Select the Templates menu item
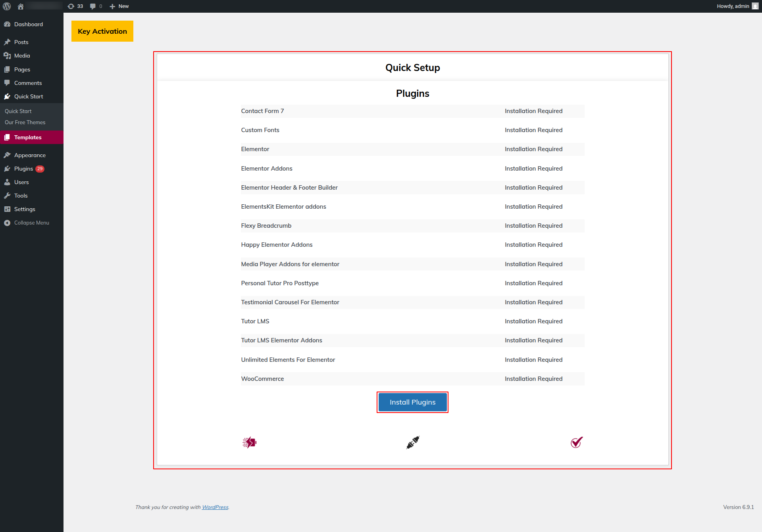The width and height of the screenshot is (762, 532). pos(28,137)
